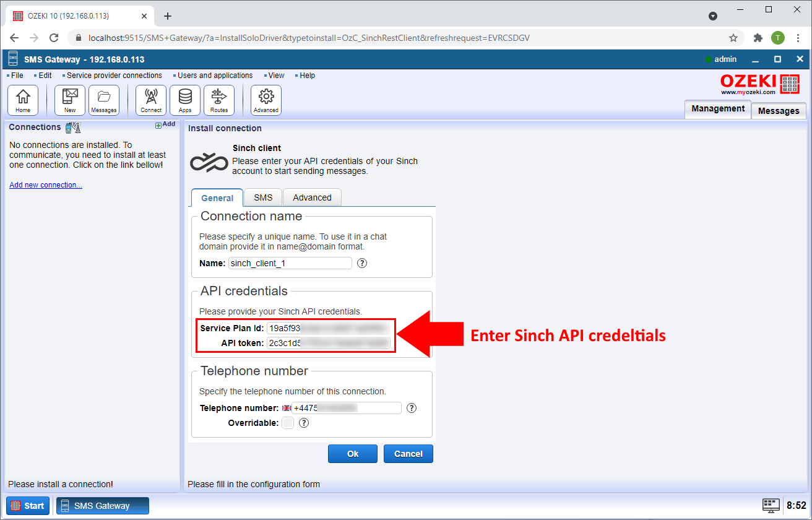Toggle the Overridable checkbox
Viewport: 812px width, 520px height.
tap(288, 423)
